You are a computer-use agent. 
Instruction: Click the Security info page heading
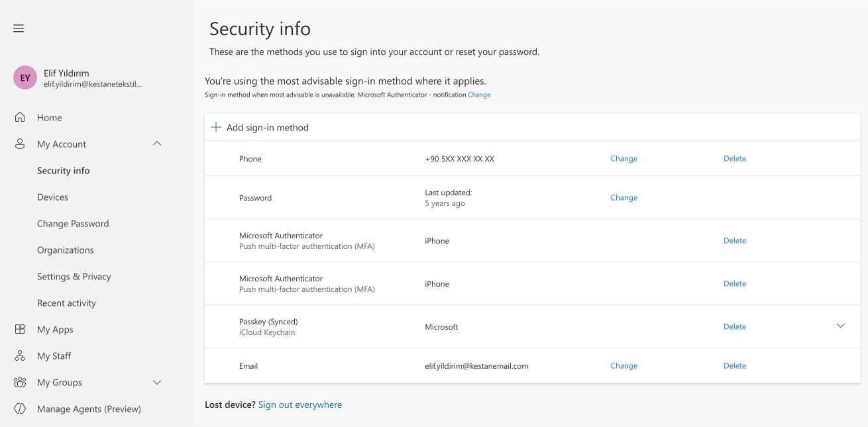[260, 29]
